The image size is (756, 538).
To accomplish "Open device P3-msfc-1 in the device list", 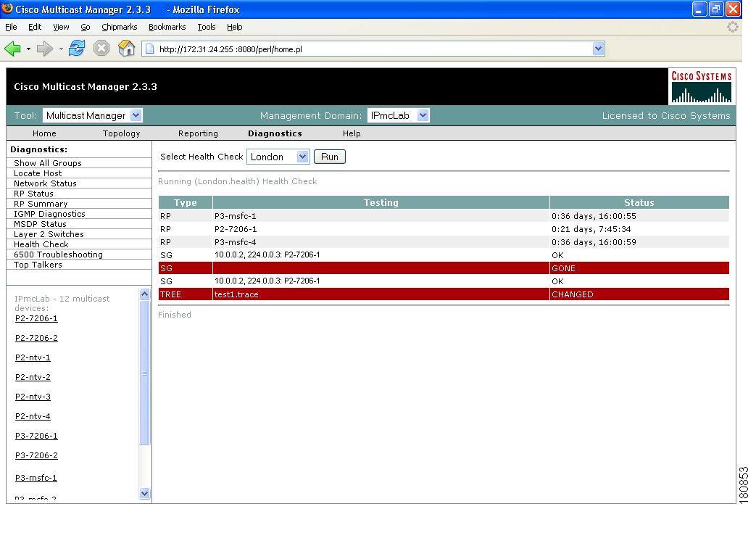I will tap(36, 478).
